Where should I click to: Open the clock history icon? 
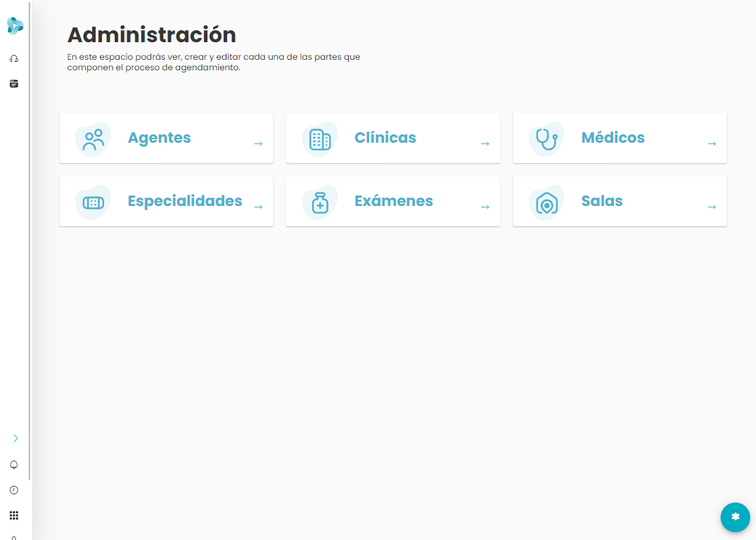(x=14, y=490)
